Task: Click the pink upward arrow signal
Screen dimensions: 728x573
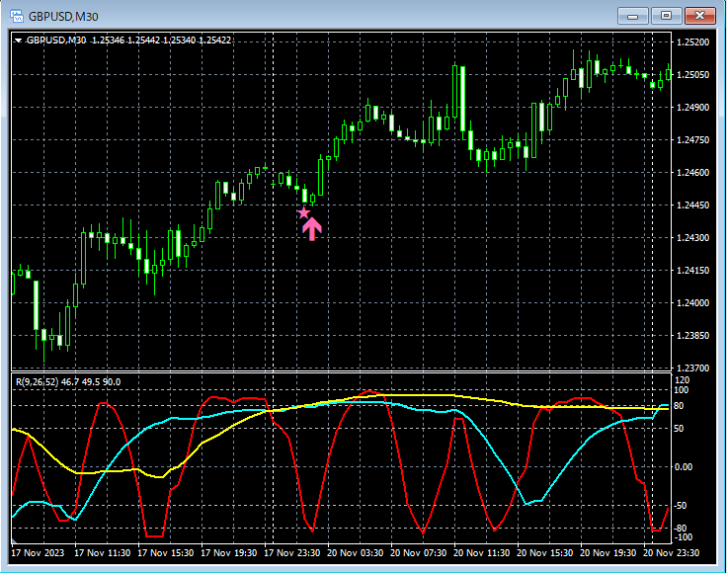Action: click(311, 229)
